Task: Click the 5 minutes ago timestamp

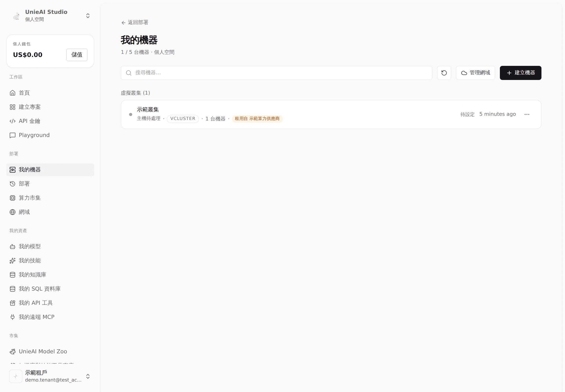Action: (x=498, y=114)
